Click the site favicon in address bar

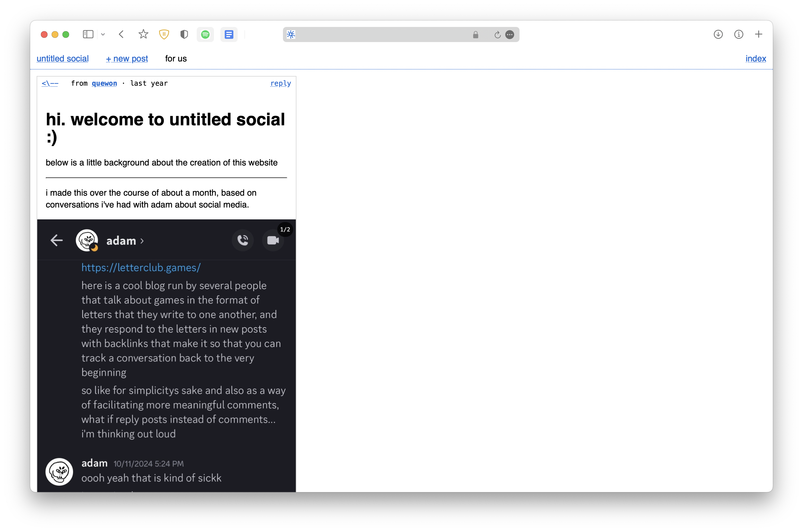(291, 34)
